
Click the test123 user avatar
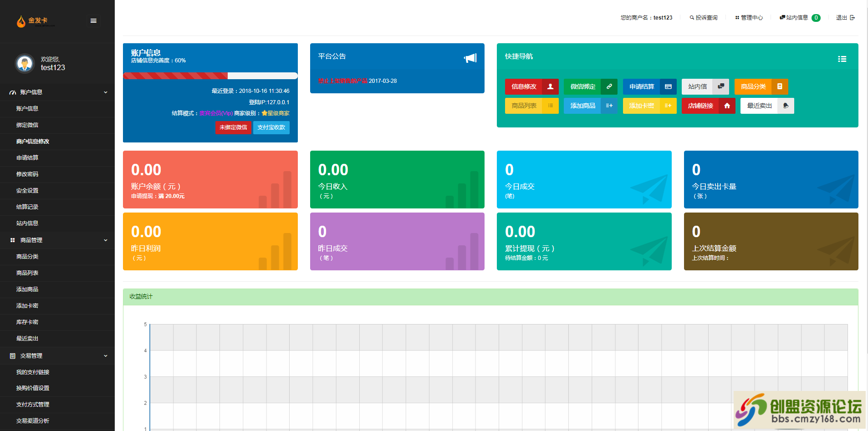tap(25, 63)
